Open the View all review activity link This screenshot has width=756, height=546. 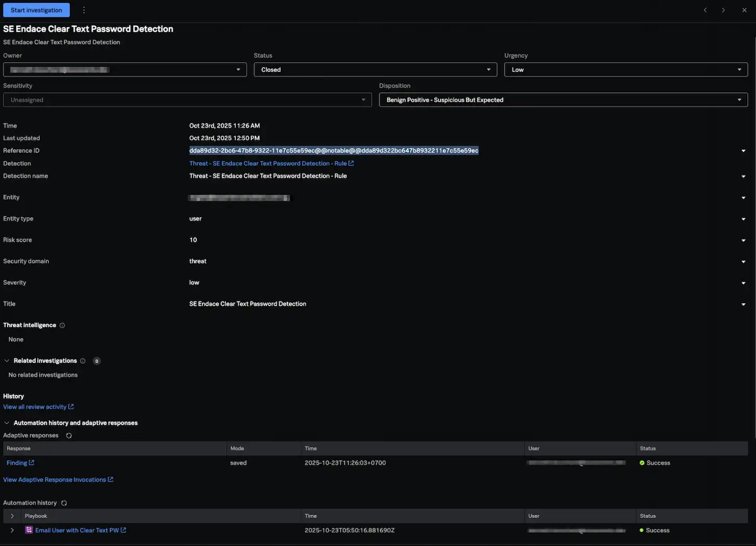[x=35, y=406]
